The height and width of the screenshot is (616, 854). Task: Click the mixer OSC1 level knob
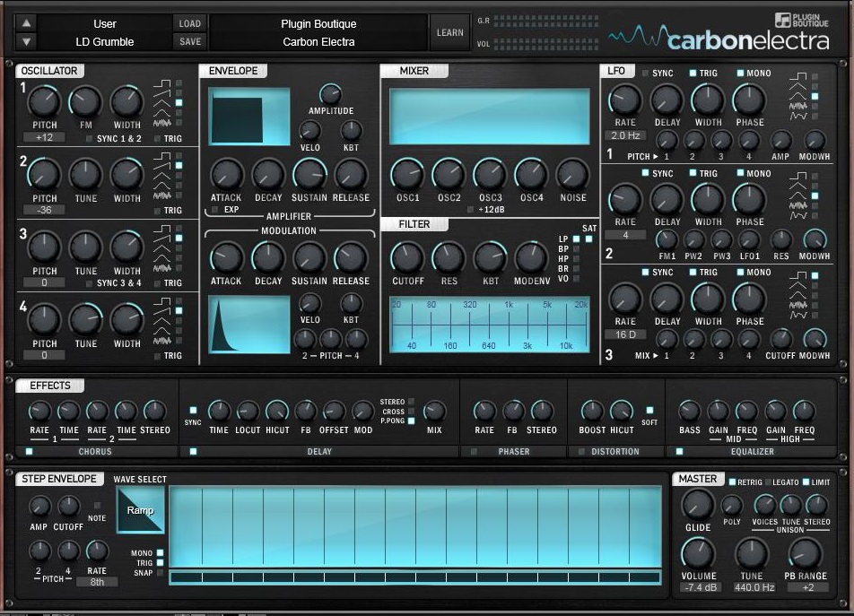pos(407,175)
